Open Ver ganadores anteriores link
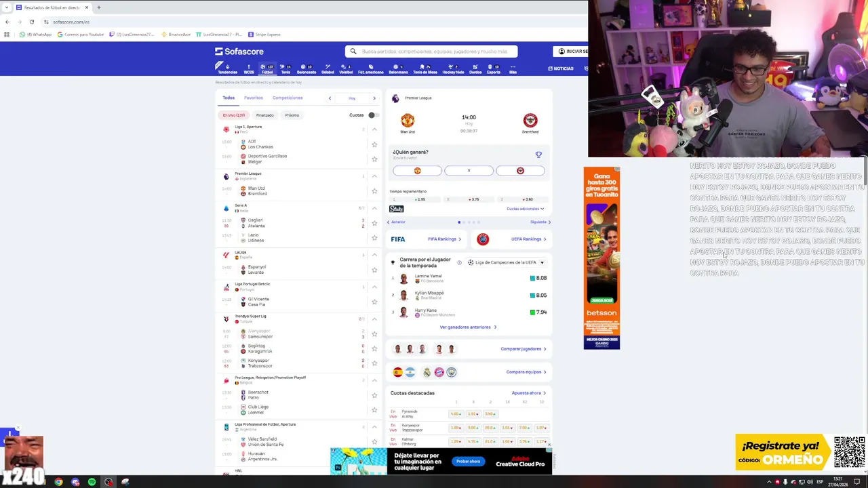The image size is (868, 488). (468, 327)
